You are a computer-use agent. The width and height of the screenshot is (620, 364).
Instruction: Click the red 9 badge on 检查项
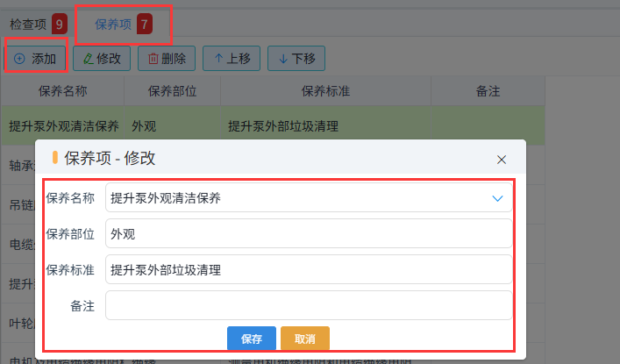pos(60,25)
